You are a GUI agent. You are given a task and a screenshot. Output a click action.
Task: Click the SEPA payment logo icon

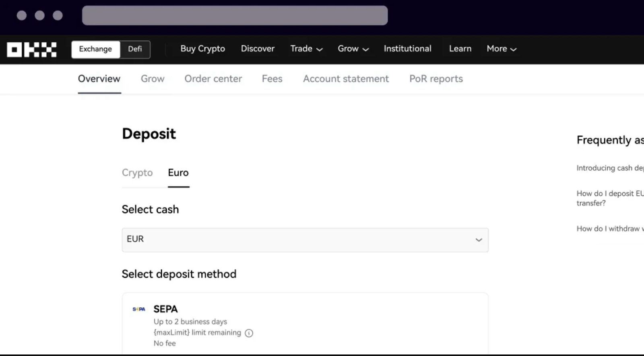click(x=139, y=309)
